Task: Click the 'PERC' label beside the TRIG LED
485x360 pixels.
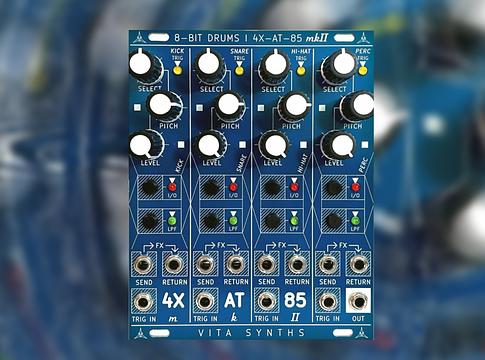Action: (x=363, y=51)
